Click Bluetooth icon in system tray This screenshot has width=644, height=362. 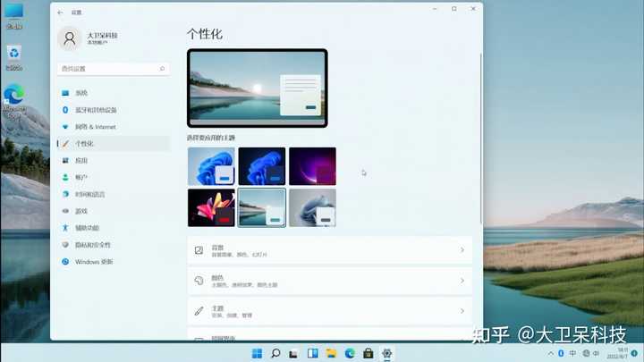pos(561,353)
